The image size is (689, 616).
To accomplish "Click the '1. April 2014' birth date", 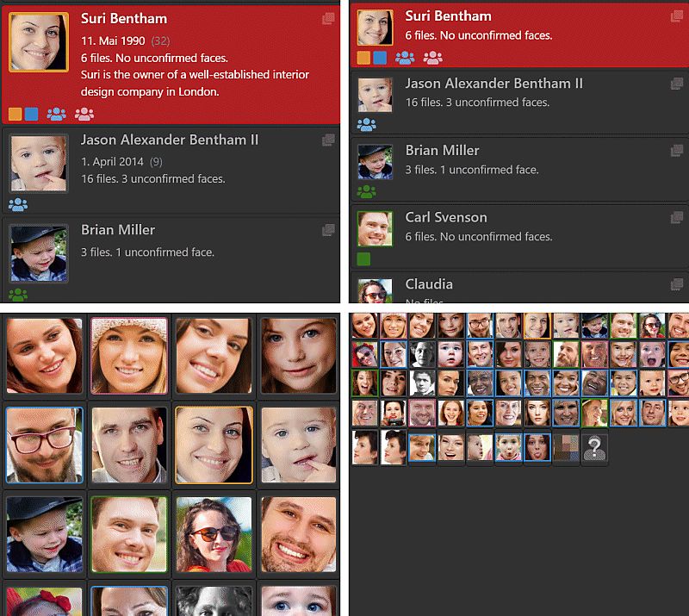I will click(x=112, y=162).
